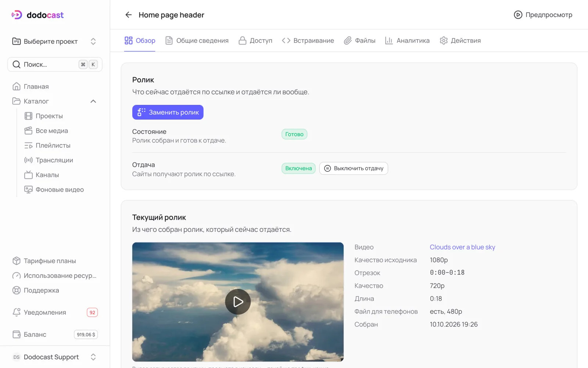
Task: Switch to the Файлы tab
Action: click(359, 40)
